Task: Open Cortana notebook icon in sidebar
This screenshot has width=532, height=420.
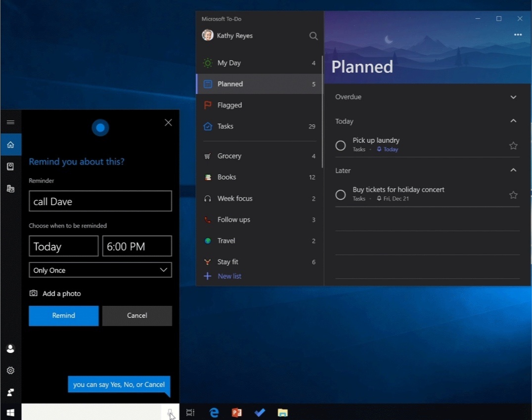Action: pyautogui.click(x=10, y=167)
